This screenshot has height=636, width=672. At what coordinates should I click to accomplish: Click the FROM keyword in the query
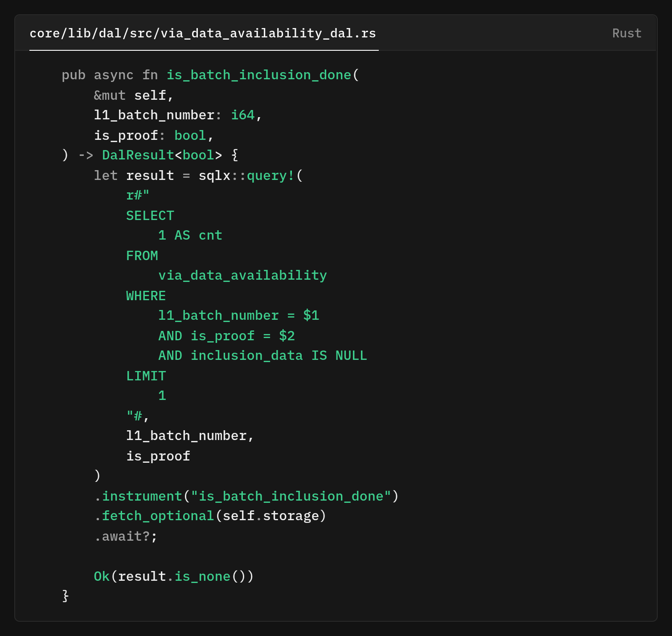point(142,256)
